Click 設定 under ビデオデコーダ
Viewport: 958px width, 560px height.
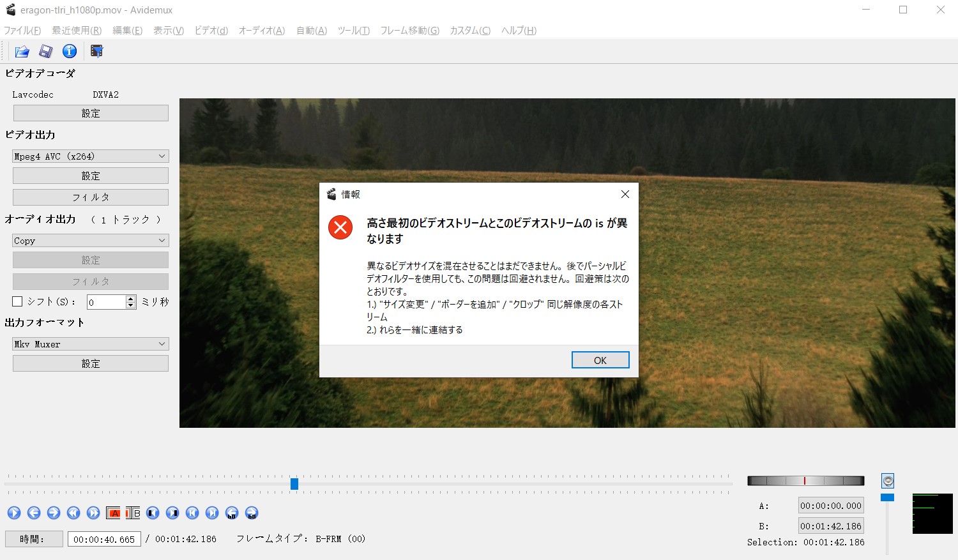pos(91,113)
